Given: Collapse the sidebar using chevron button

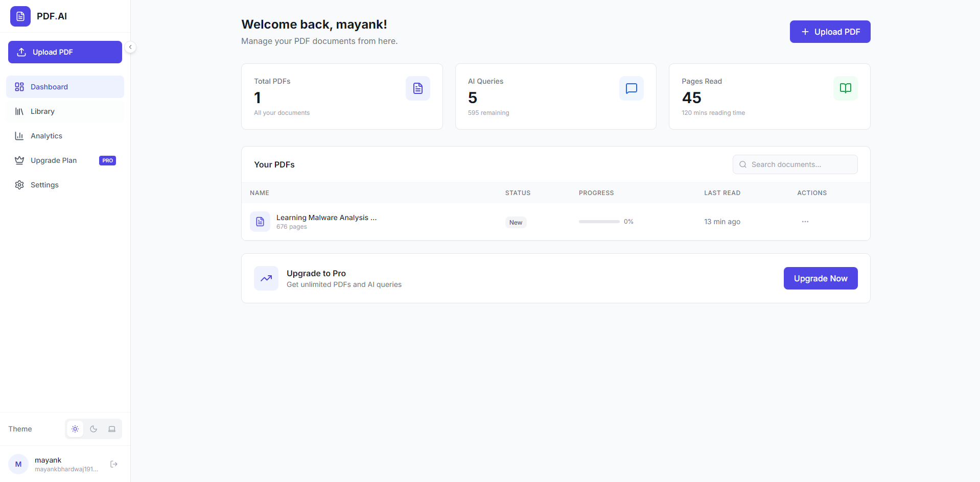Looking at the screenshot, I should pos(130,47).
